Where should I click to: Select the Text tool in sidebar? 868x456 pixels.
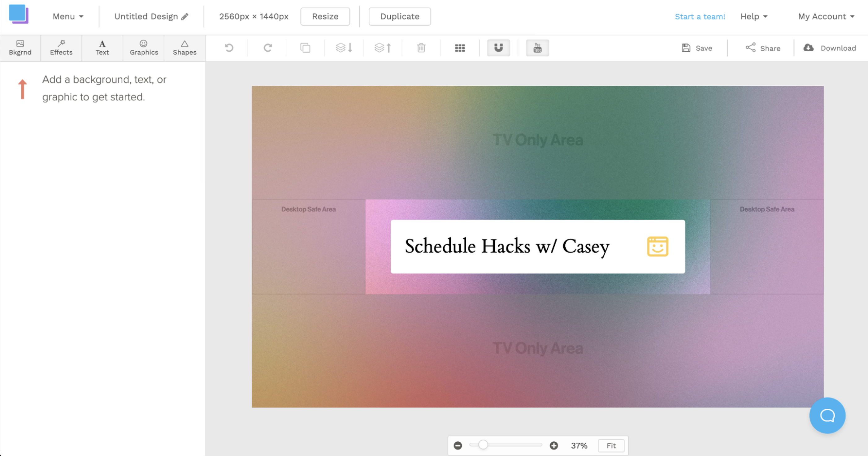coord(102,47)
